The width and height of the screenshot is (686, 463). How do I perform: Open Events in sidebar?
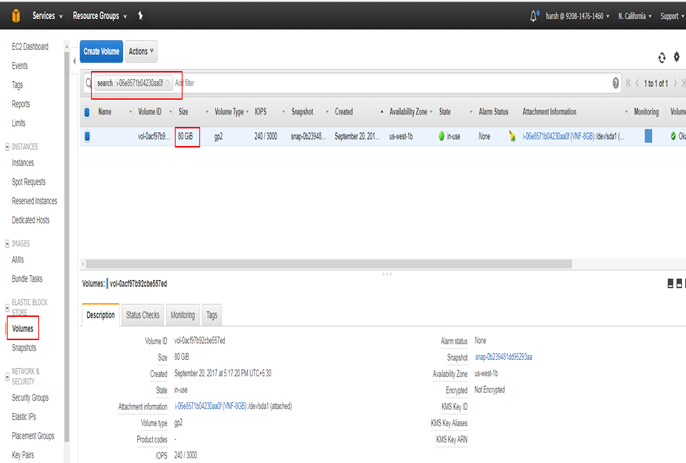coord(20,66)
